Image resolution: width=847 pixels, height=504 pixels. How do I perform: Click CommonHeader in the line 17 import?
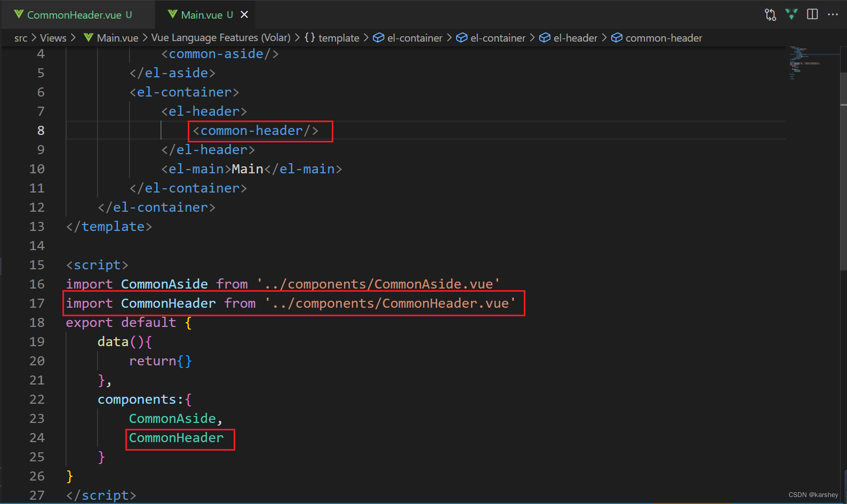(x=169, y=303)
